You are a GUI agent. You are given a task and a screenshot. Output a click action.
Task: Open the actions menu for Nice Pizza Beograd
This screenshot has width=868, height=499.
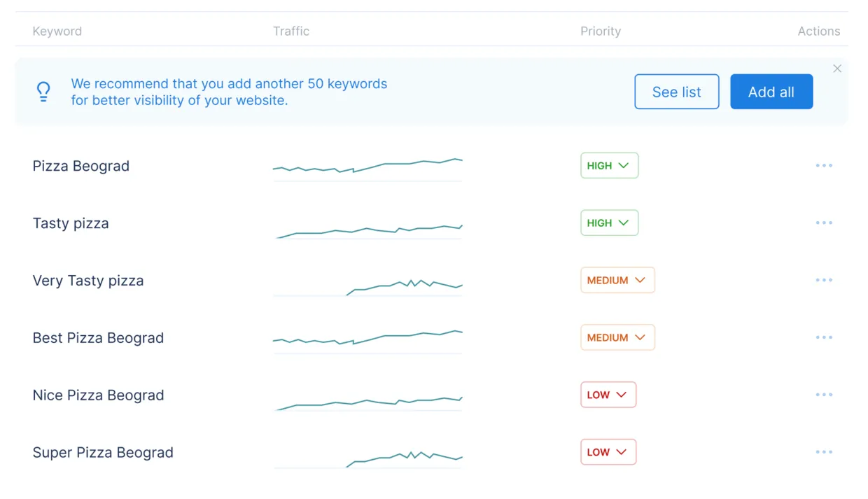click(824, 395)
